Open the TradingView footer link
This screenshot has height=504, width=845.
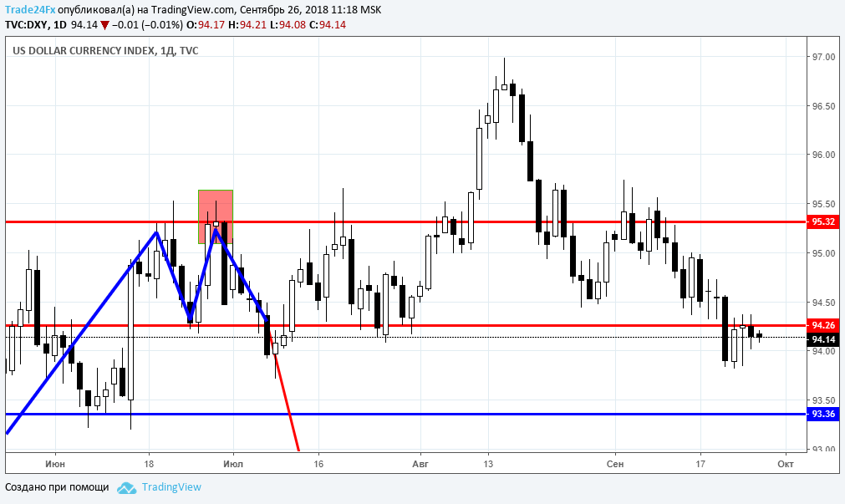click(x=171, y=487)
